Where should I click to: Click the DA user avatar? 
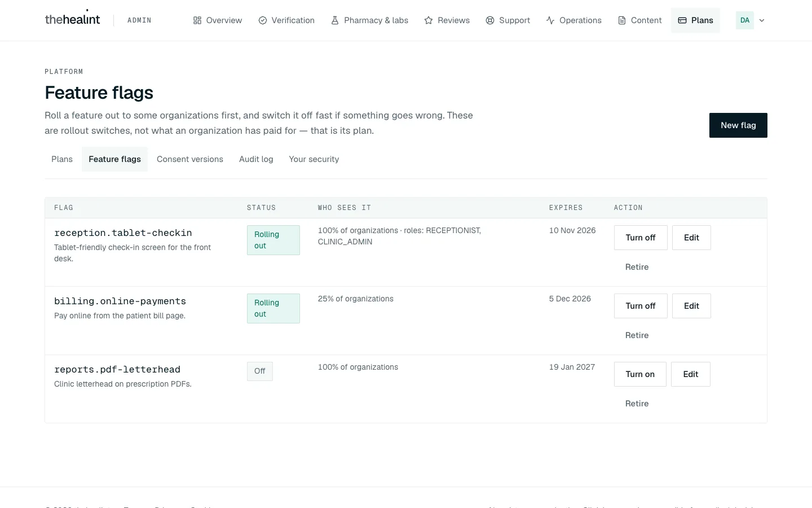pyautogui.click(x=745, y=20)
